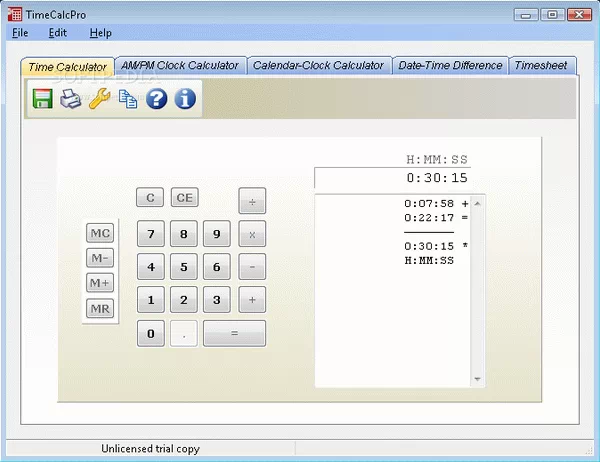The image size is (600, 462).
Task: Switch to AM/PM Clock Calculator tab
Action: click(180, 65)
